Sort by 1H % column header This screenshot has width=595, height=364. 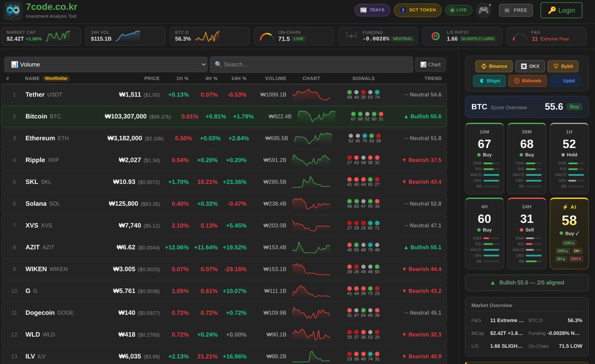click(x=182, y=78)
